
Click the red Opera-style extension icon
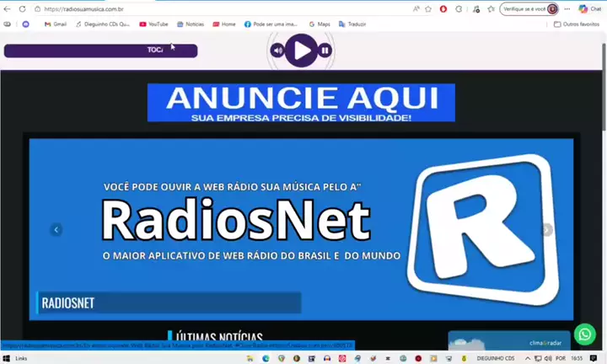pos(443,9)
